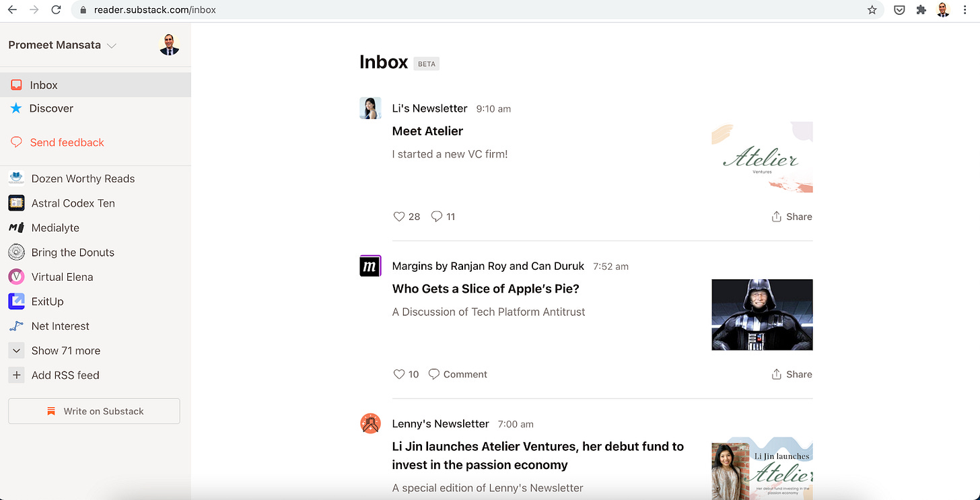This screenshot has height=500, width=980.
Task: Click 'A Discussion of Tech Platform Antitrust' subtitle
Action: point(489,312)
